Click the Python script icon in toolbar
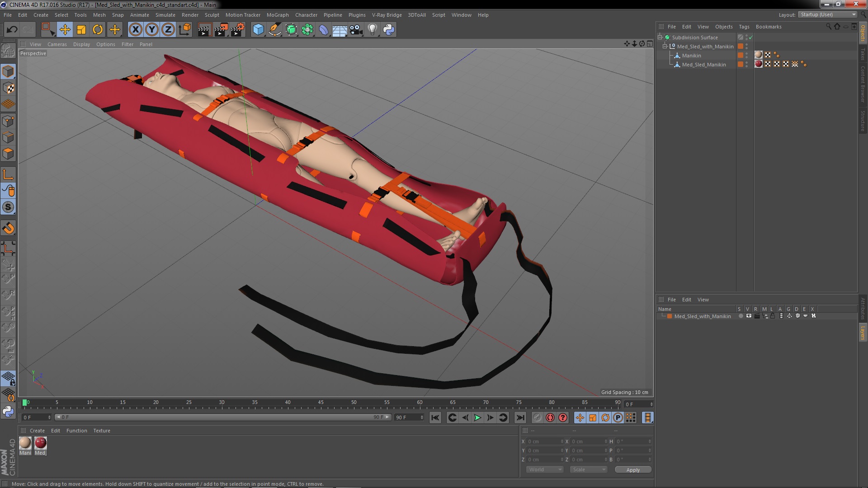This screenshot has width=868, height=488. pos(389,30)
